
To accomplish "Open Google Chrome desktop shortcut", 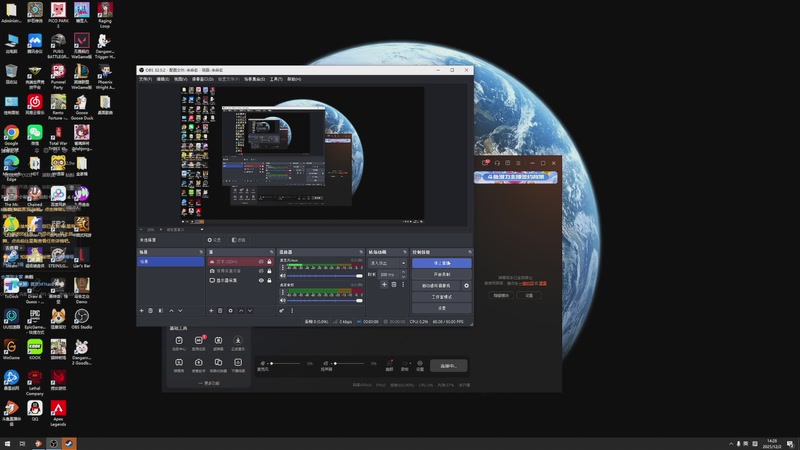I will (11, 136).
